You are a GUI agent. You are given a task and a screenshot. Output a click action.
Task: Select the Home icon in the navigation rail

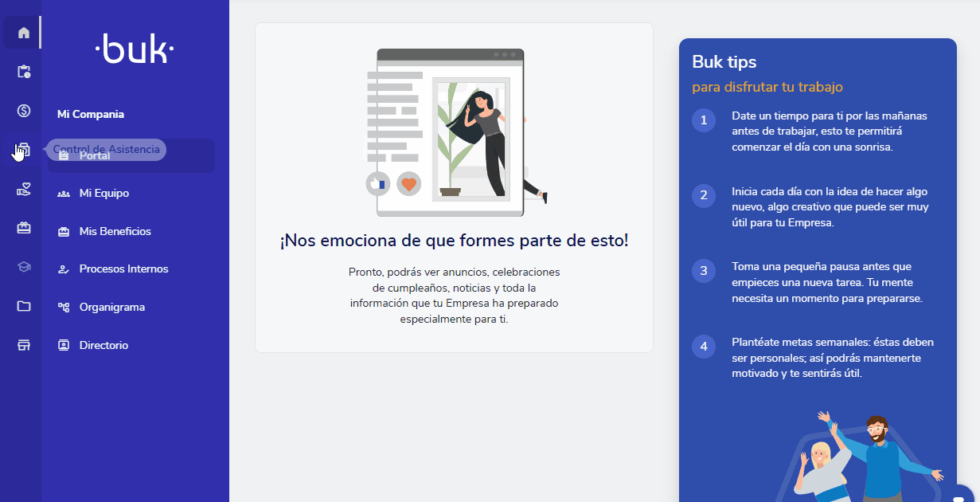click(21, 32)
